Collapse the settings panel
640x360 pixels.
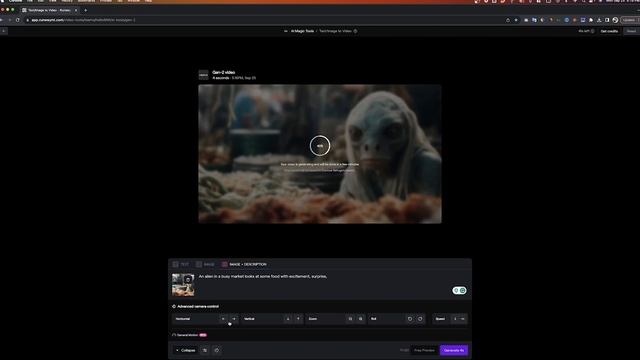(185, 350)
